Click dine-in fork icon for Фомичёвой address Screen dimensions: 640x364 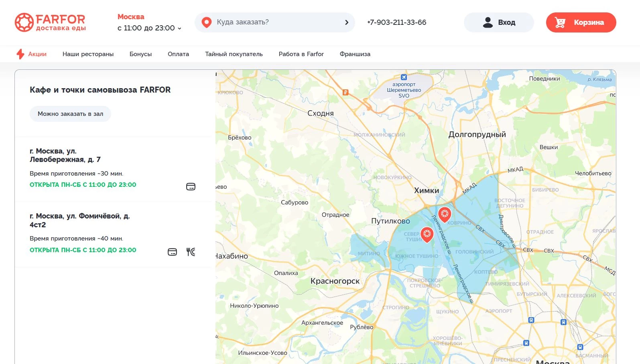(x=191, y=252)
